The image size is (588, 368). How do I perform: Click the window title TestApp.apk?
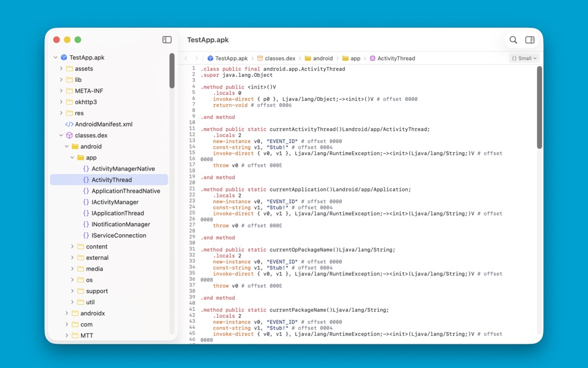pyautogui.click(x=208, y=40)
